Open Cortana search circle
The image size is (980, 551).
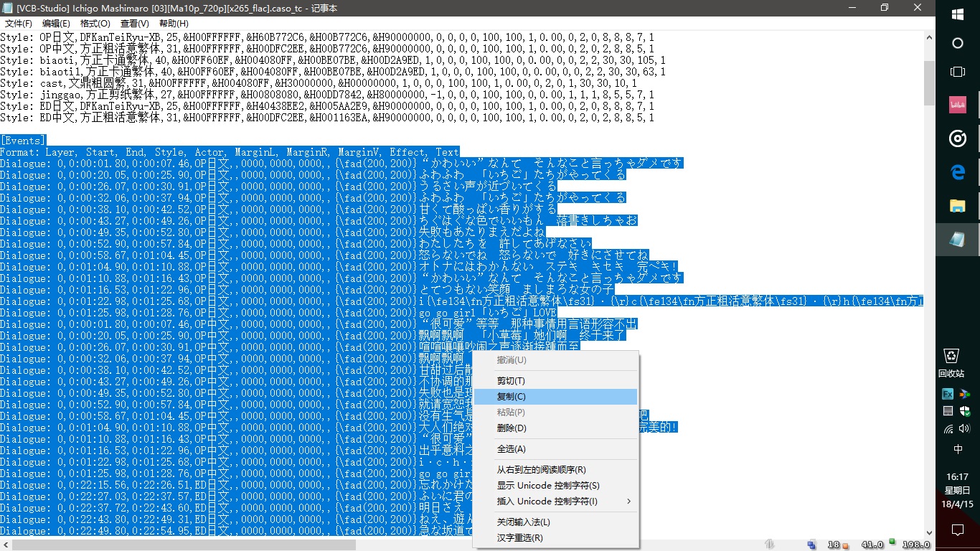pyautogui.click(x=957, y=43)
